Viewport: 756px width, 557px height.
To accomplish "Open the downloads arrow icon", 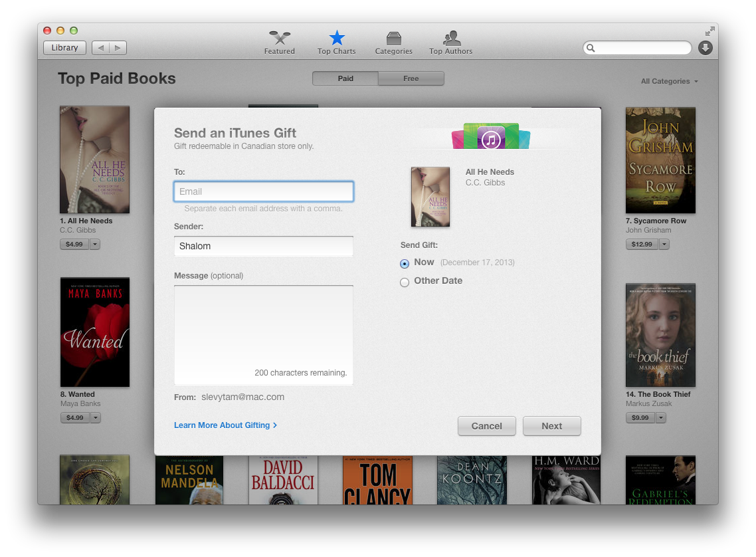I will click(x=706, y=48).
